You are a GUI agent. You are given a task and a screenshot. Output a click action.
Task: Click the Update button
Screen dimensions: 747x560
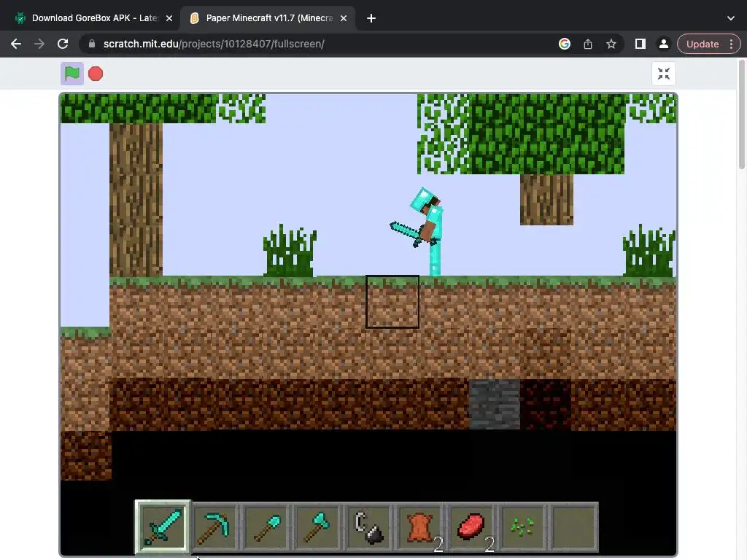[703, 44]
